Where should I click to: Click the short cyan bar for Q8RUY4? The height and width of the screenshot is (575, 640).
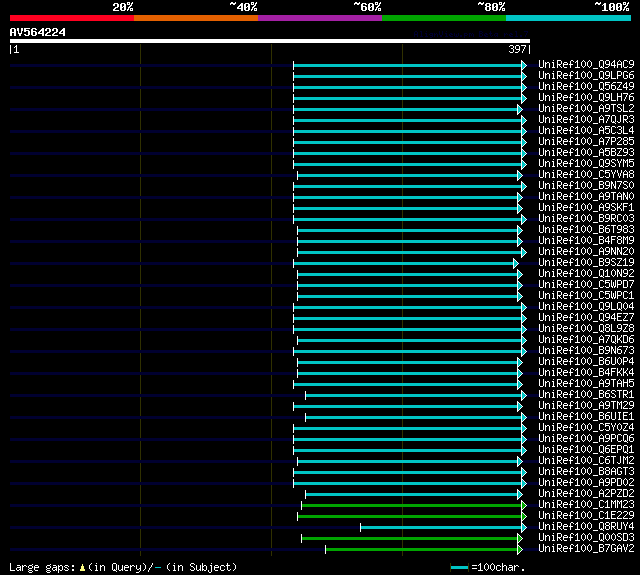pyautogui.click(x=441, y=528)
